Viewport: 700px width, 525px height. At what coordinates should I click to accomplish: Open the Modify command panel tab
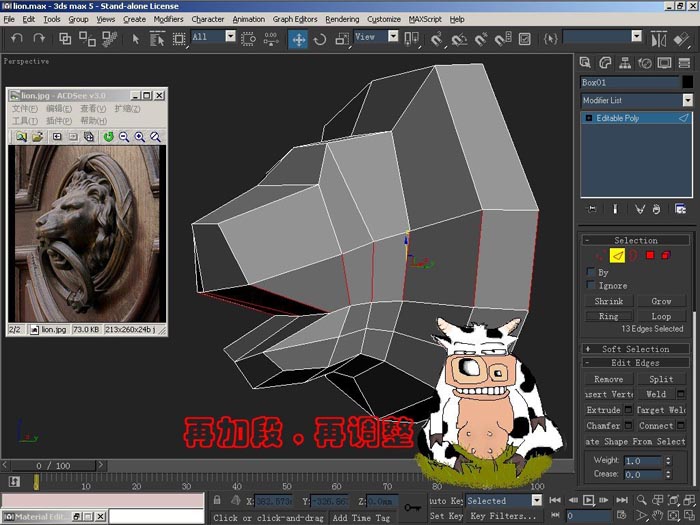pyautogui.click(x=605, y=62)
